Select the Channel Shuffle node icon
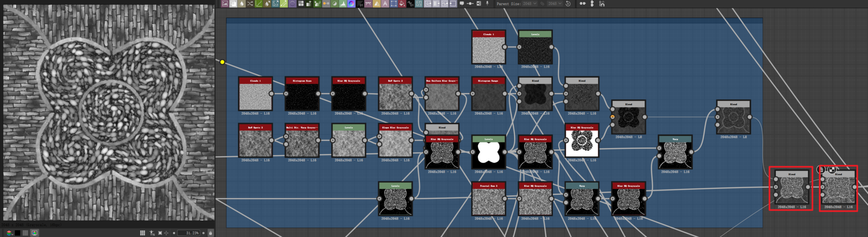Screen dimensions: 868x237 [250, 3]
